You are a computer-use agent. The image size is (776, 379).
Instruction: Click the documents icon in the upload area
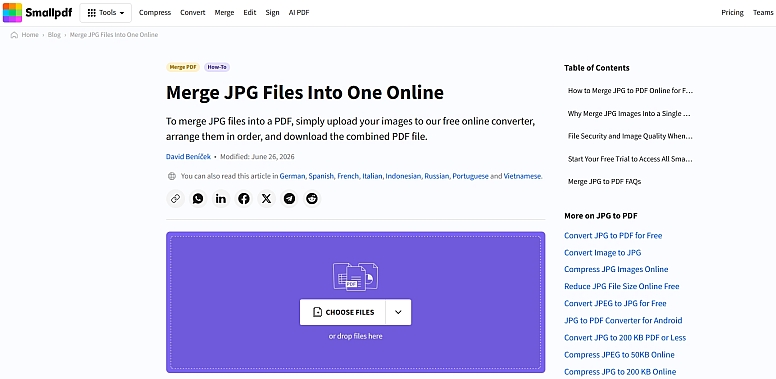pyautogui.click(x=355, y=277)
